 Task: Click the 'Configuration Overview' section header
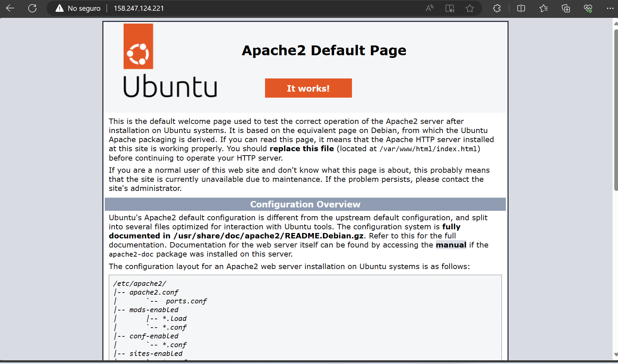(305, 204)
